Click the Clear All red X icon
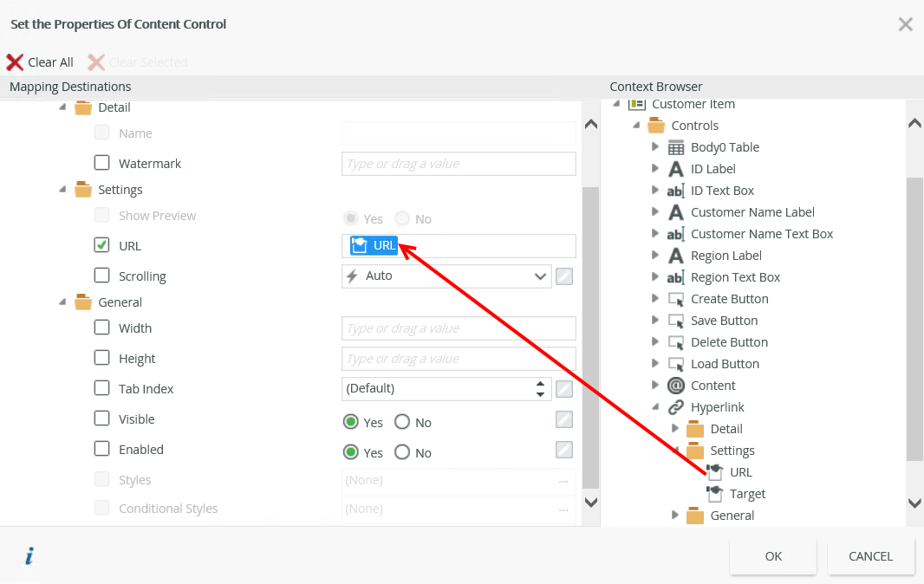This screenshot has width=924, height=584. 15,62
